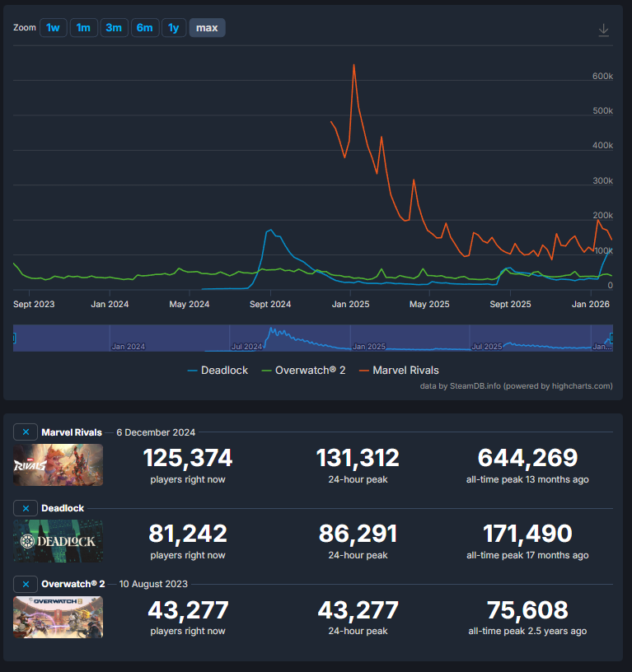Set zoom to 1y
The image size is (632, 672).
click(x=174, y=28)
